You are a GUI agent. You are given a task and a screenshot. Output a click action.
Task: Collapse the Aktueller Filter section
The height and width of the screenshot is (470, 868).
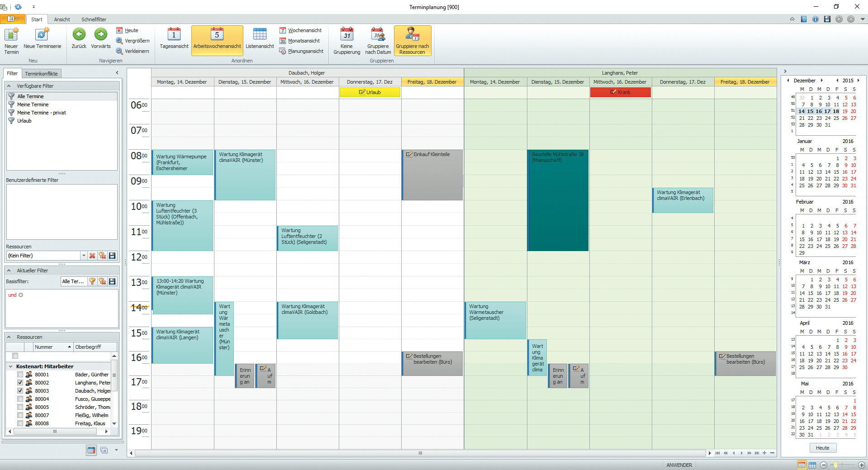pyautogui.click(x=9, y=271)
